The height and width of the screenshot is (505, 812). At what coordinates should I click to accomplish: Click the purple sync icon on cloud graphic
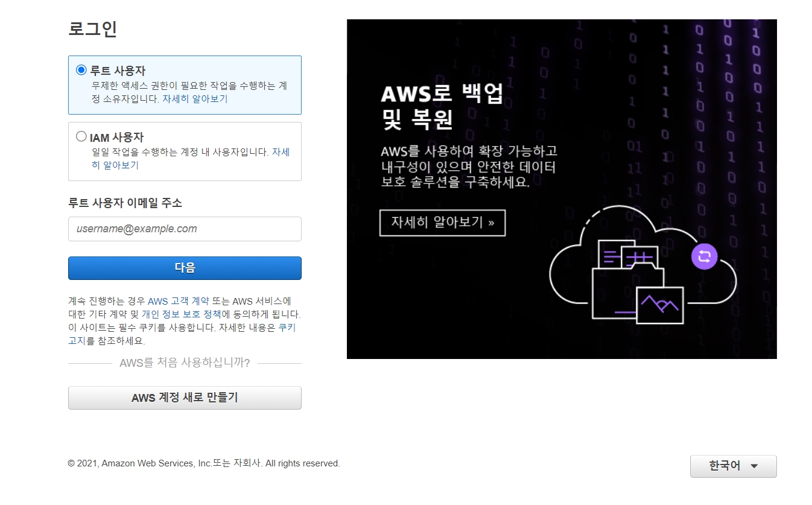[704, 256]
